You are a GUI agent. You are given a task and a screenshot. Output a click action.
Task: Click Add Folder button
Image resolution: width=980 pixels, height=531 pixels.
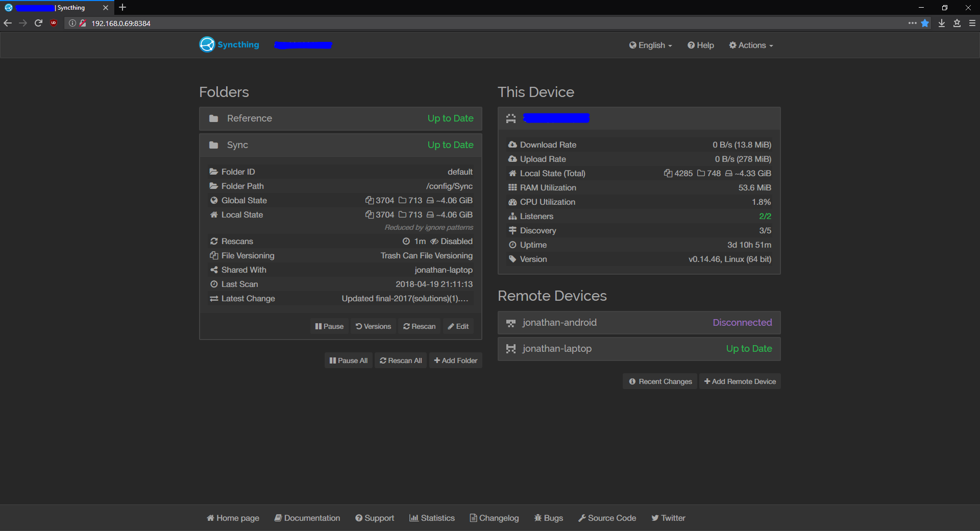[455, 360]
